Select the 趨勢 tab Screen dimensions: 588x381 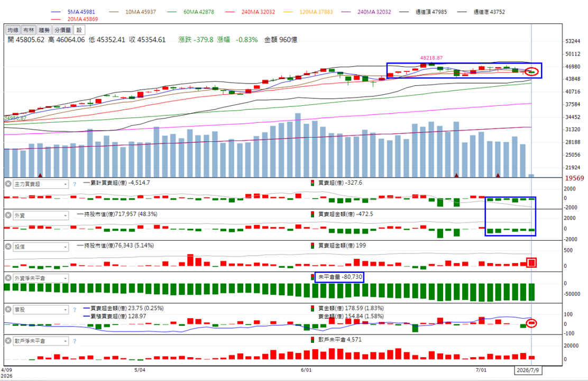click(x=44, y=30)
